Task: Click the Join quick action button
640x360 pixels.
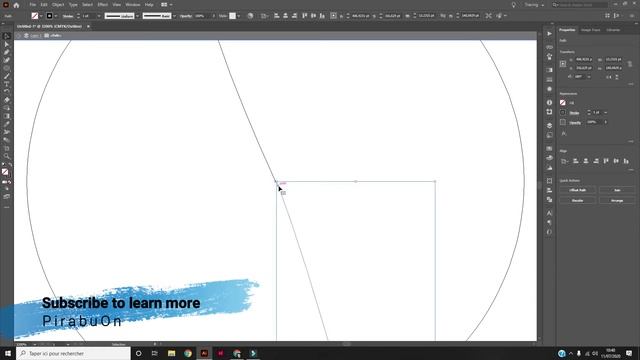Action: coord(617,190)
